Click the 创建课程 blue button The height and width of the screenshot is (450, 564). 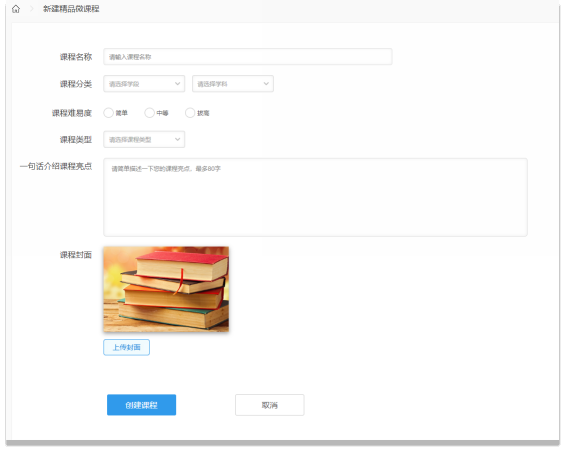141,405
